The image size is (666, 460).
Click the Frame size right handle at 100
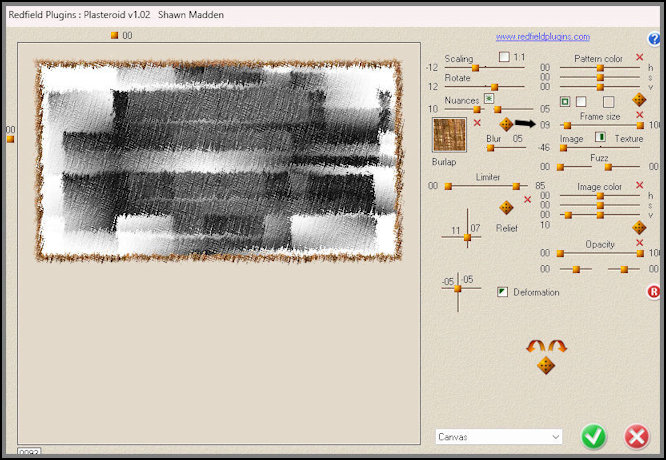tap(640, 125)
